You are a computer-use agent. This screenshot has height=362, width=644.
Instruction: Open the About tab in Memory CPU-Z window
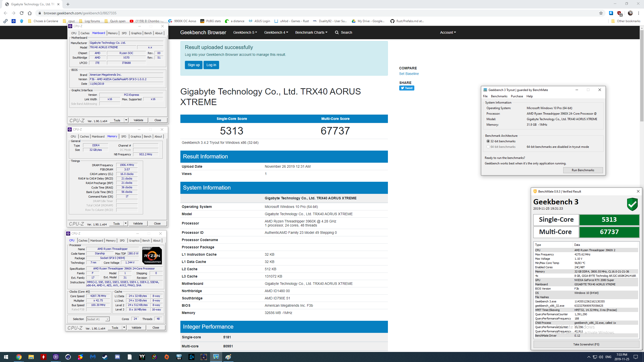(x=158, y=137)
